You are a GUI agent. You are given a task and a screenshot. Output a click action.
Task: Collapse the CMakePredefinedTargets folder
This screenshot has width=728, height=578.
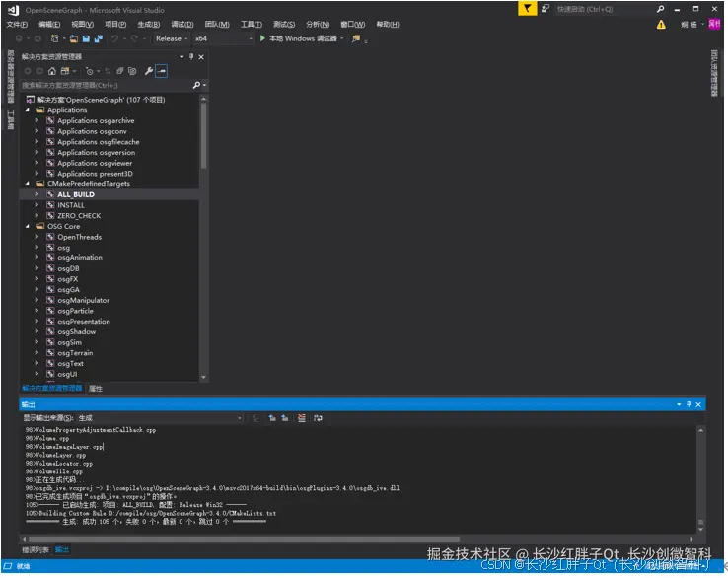click(28, 184)
